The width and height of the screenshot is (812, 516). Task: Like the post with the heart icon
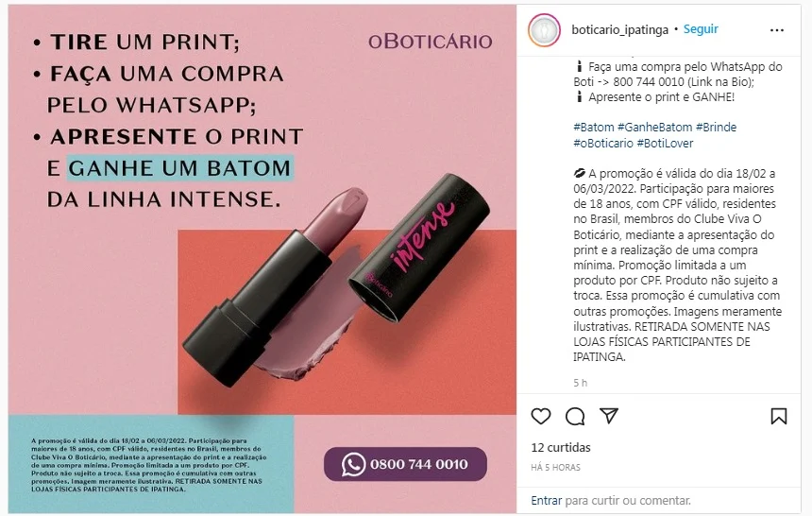pyautogui.click(x=541, y=417)
